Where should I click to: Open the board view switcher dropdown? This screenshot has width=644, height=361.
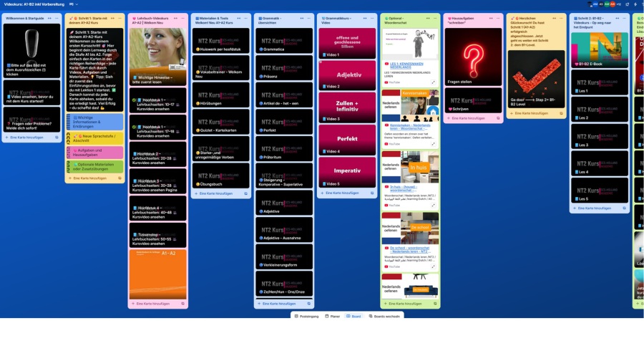pos(73,4)
